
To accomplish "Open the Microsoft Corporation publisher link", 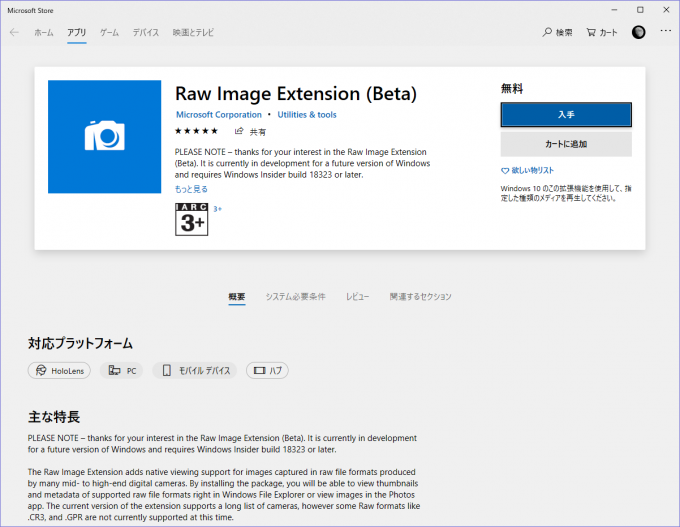I will coord(219,115).
